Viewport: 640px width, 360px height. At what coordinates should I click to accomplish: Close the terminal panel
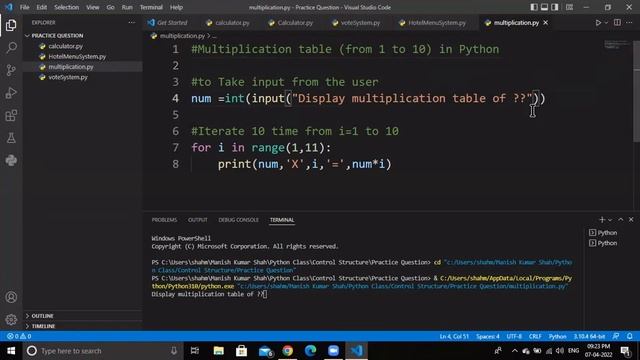tap(631, 220)
